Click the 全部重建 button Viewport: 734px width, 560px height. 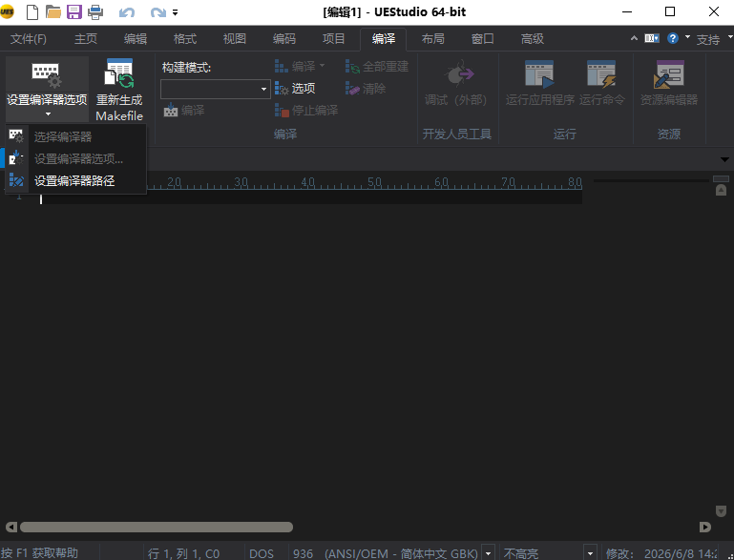click(x=377, y=67)
